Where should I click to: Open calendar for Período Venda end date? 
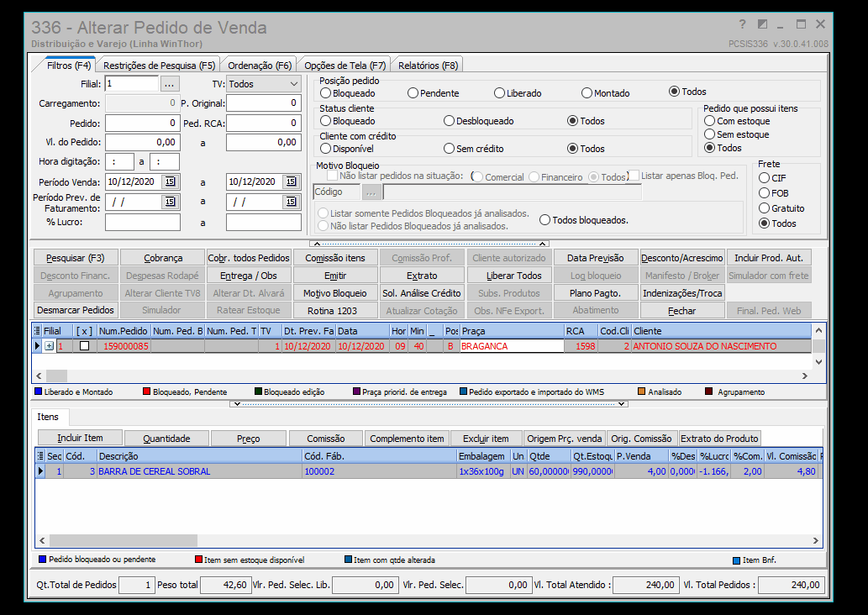click(x=291, y=181)
